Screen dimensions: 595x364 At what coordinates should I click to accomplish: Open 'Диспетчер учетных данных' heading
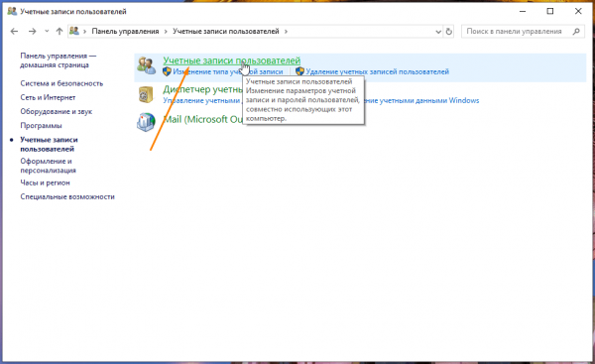click(202, 89)
